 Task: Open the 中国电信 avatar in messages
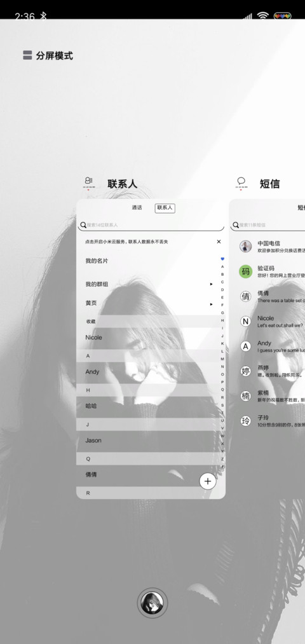point(245,247)
